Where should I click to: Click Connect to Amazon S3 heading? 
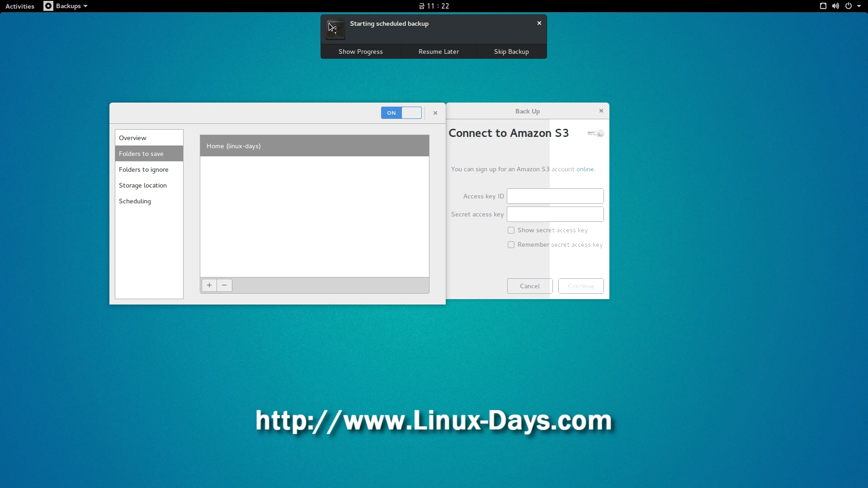(x=509, y=133)
